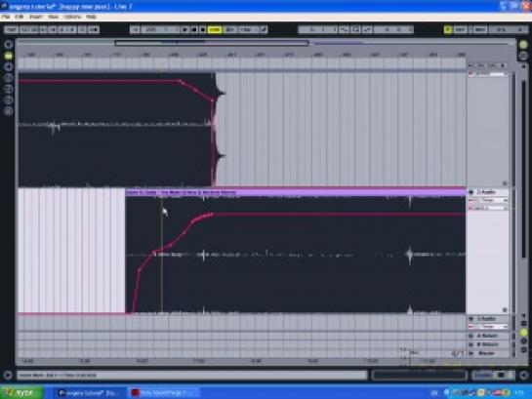Click the purple clip title bar in second track
Screen dimensions: 532x399
tap(295, 192)
